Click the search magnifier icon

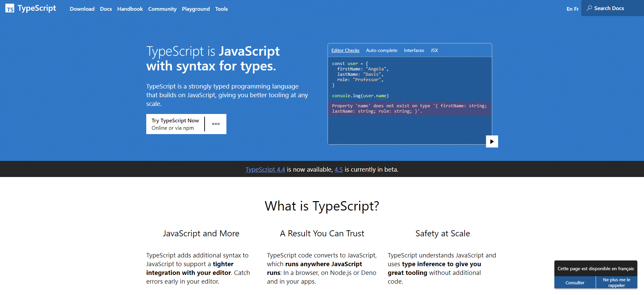[589, 8]
